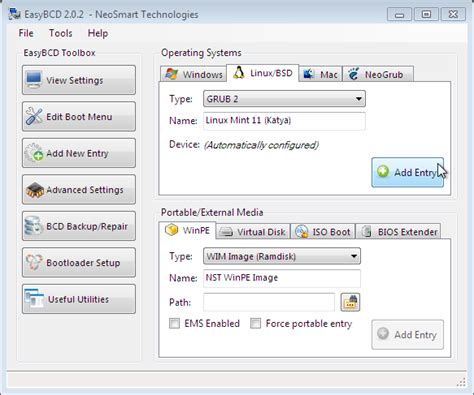Click the "(Automatically configured)" device text

coord(261,145)
